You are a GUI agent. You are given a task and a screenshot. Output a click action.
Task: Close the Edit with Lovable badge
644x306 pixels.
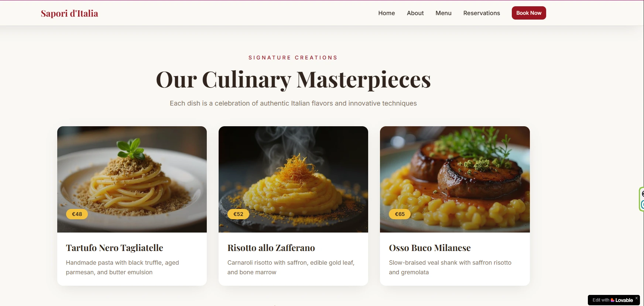636,298
